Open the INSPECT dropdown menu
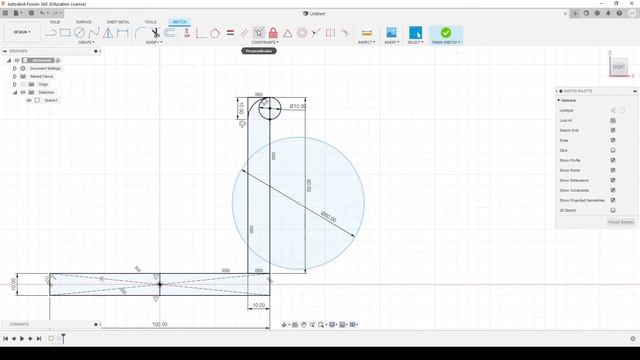Screen dimensions: 640x360 pyautogui.click(x=366, y=42)
